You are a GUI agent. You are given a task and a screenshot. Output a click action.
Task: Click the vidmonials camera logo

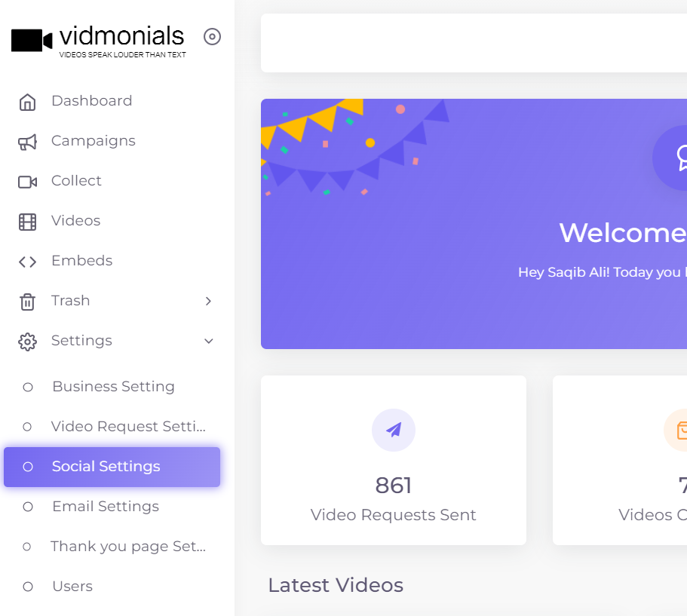[32, 40]
